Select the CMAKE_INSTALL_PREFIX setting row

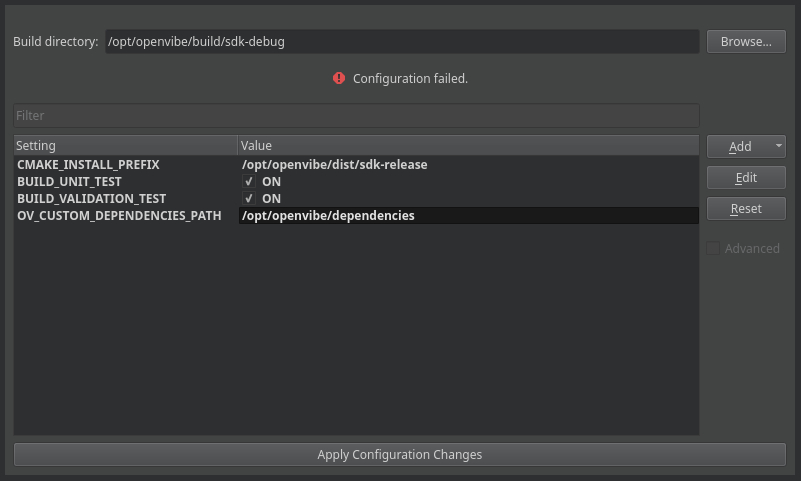pyautogui.click(x=88, y=164)
